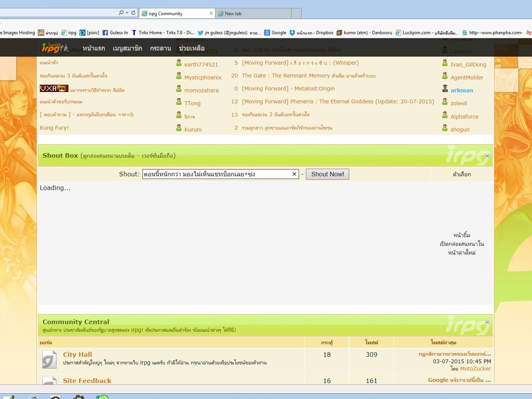
Task: Open the mobile version link เวอร์ชั่นมือถือ
Action: point(157,156)
